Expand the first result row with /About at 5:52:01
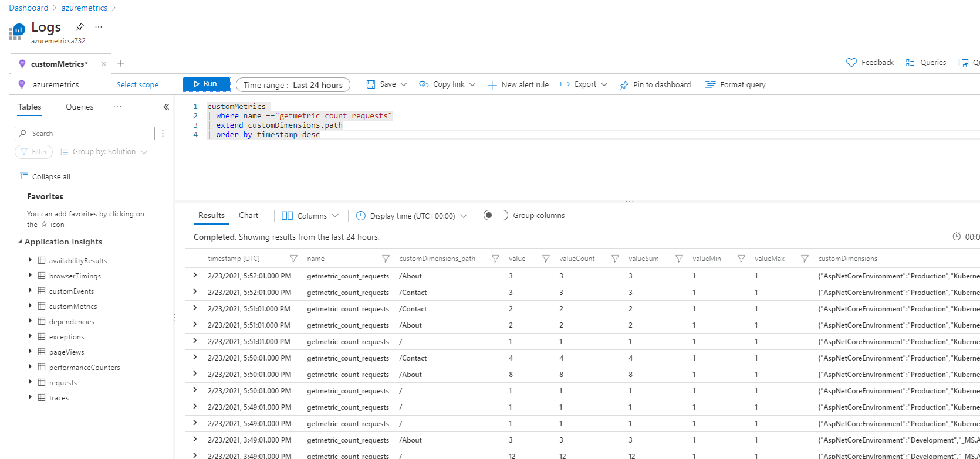The width and height of the screenshot is (980, 459). 195,275
